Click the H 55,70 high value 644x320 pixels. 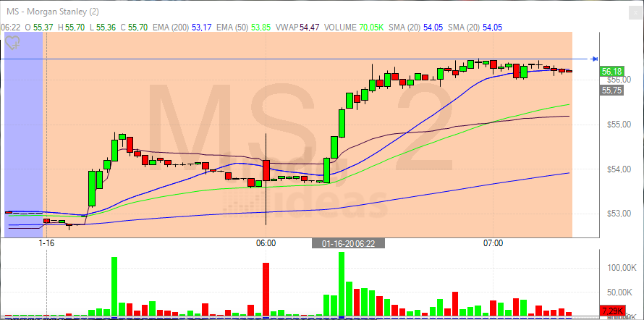(72, 28)
